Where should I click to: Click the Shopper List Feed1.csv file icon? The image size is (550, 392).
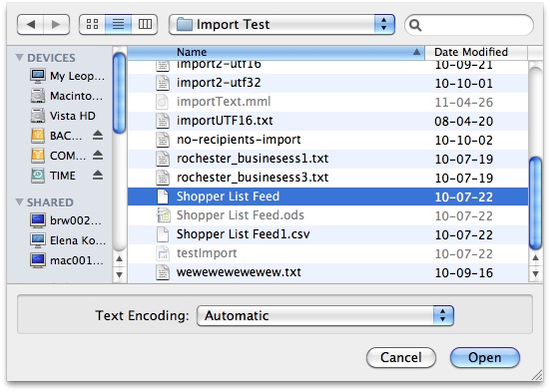point(163,234)
